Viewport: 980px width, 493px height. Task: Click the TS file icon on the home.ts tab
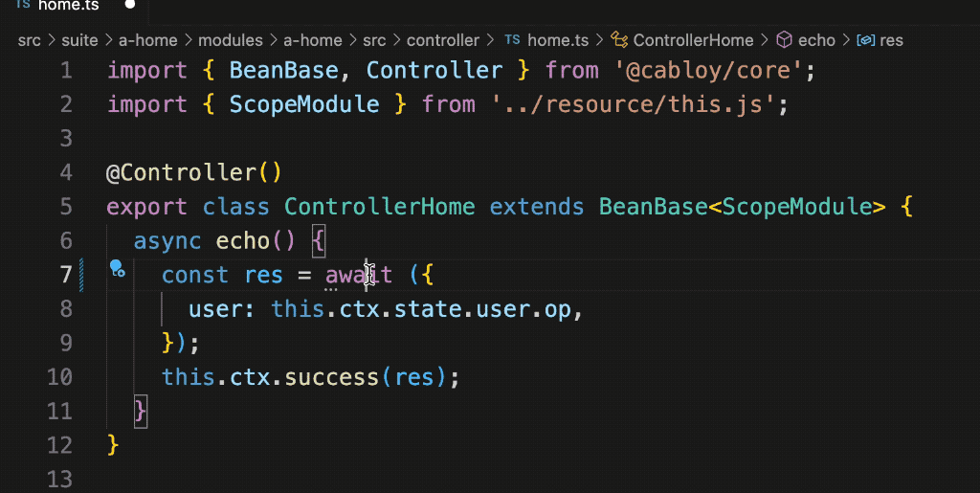(x=23, y=5)
